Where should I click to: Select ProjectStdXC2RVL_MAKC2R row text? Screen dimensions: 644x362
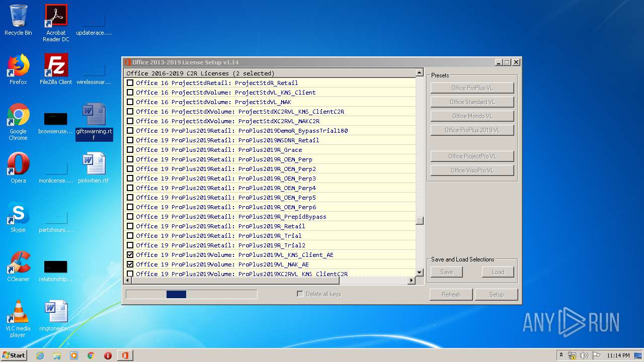pos(227,121)
